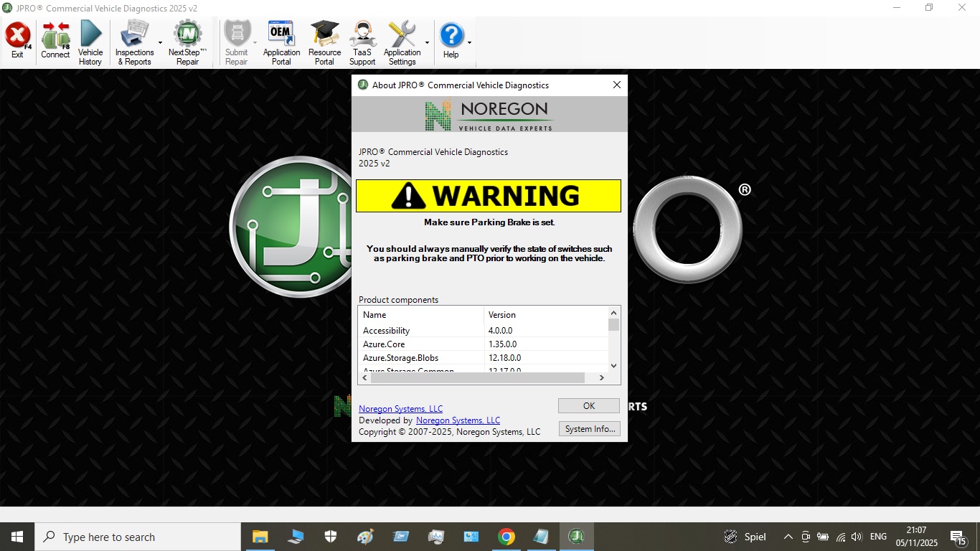
Task: Click the components list down scroll arrow
Action: 613,365
